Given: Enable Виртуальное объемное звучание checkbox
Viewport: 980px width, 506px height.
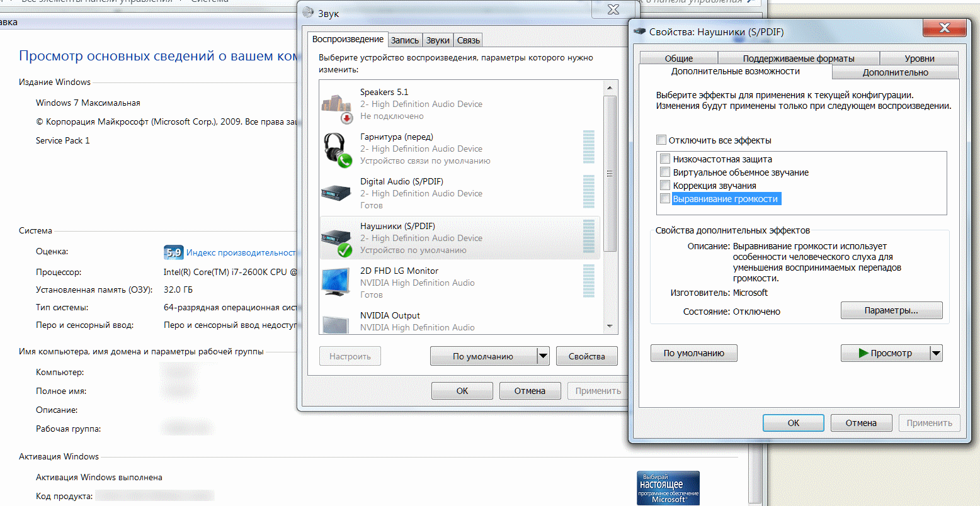Looking at the screenshot, I should pos(664,172).
